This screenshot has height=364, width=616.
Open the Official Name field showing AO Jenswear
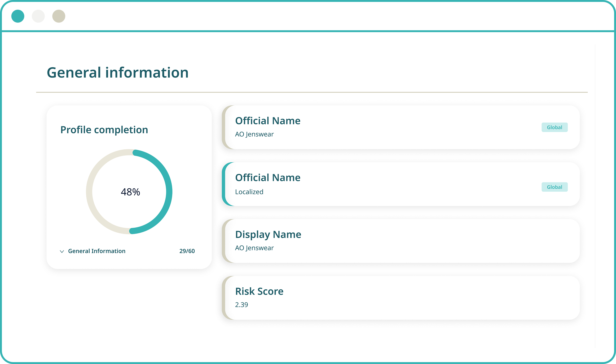point(268,121)
